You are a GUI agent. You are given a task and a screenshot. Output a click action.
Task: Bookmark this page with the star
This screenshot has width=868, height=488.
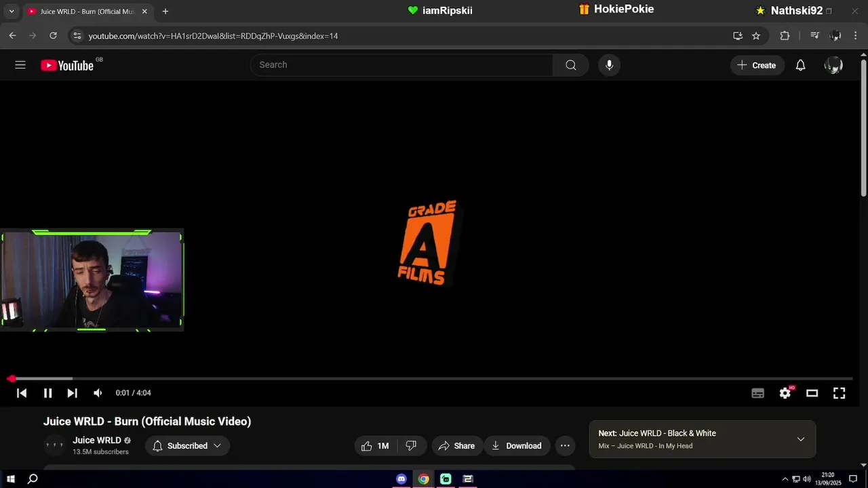tap(756, 36)
